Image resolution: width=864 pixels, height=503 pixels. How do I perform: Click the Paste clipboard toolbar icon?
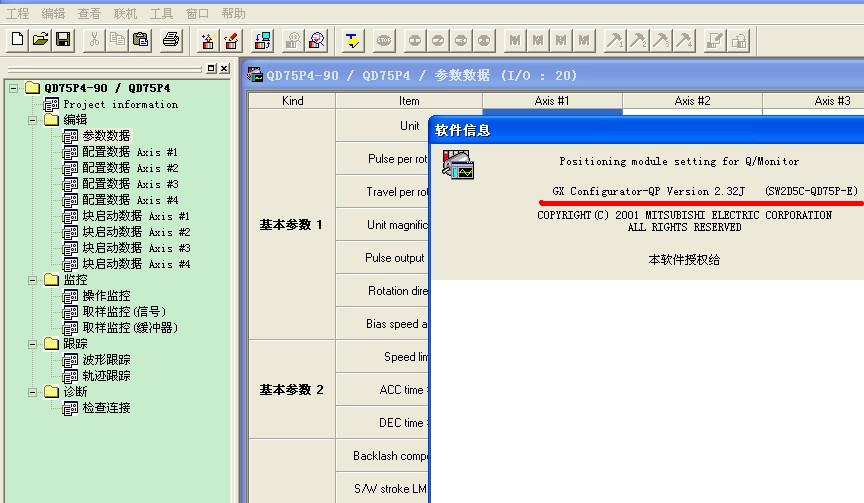[x=141, y=40]
